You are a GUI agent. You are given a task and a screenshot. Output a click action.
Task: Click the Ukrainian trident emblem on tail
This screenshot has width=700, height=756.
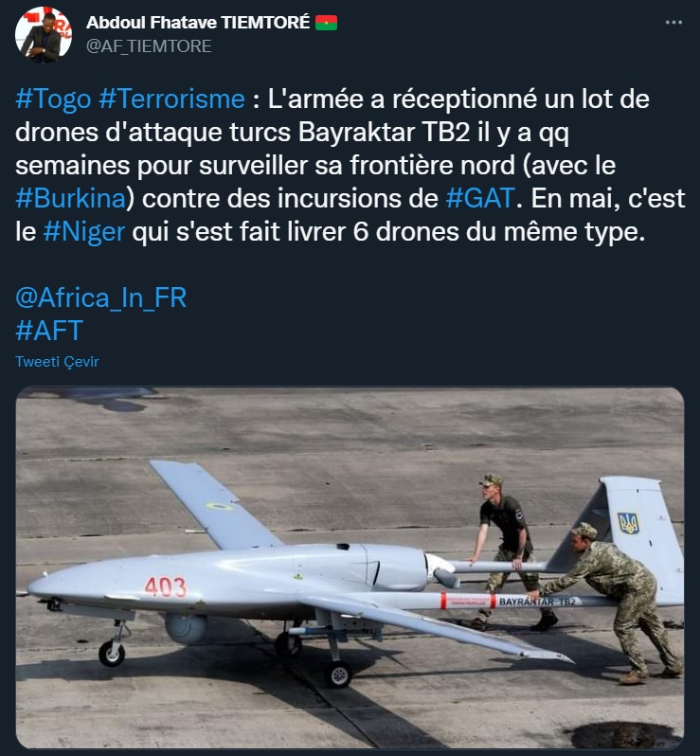click(x=628, y=524)
